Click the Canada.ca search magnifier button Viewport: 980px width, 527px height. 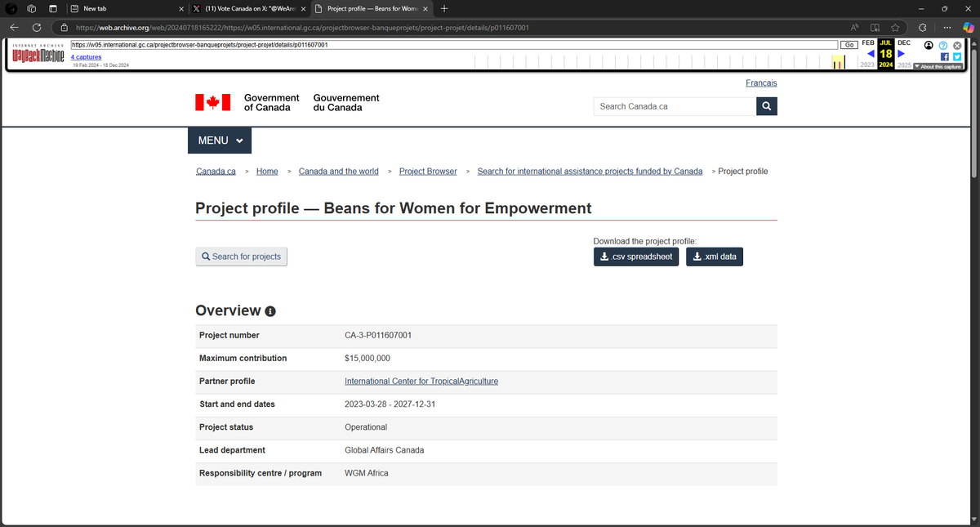point(766,106)
